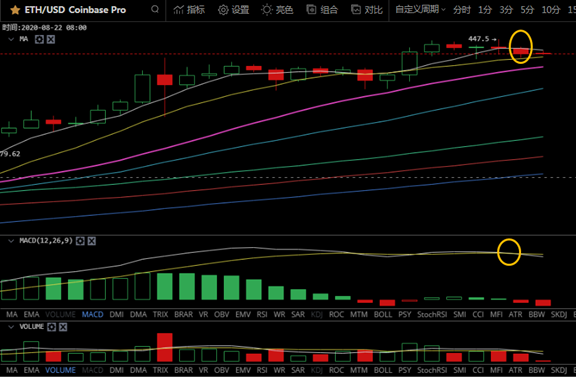Open 设置 settings in top toolbar

click(x=233, y=10)
